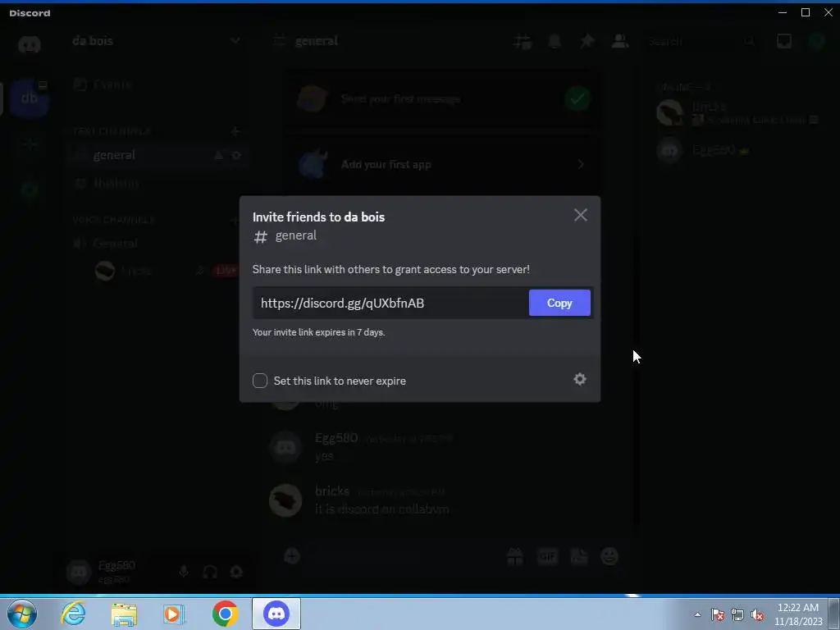This screenshot has width=840, height=630.
Task: Mute microphone in user panel
Action: (x=183, y=572)
